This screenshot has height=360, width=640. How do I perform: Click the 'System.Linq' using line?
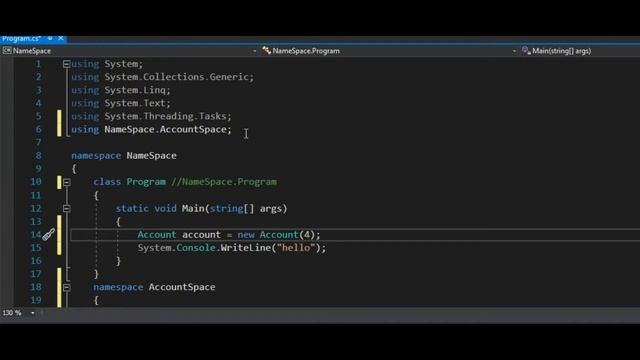click(121, 90)
